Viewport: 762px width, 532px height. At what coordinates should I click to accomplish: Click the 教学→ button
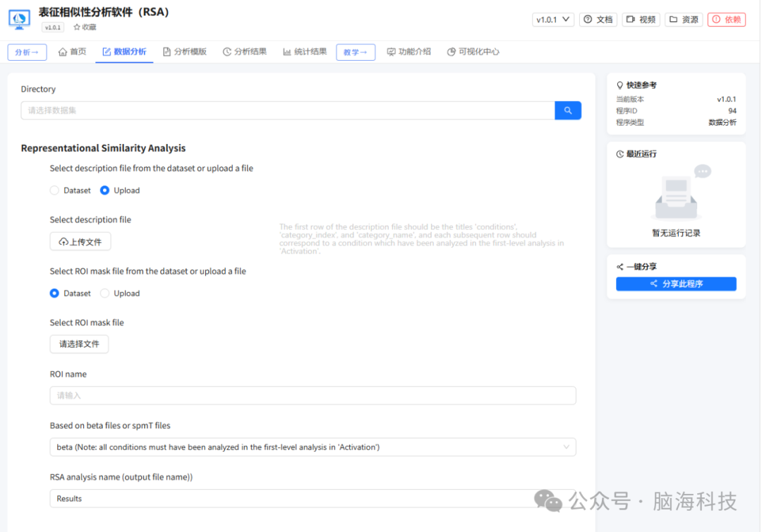pyautogui.click(x=356, y=52)
